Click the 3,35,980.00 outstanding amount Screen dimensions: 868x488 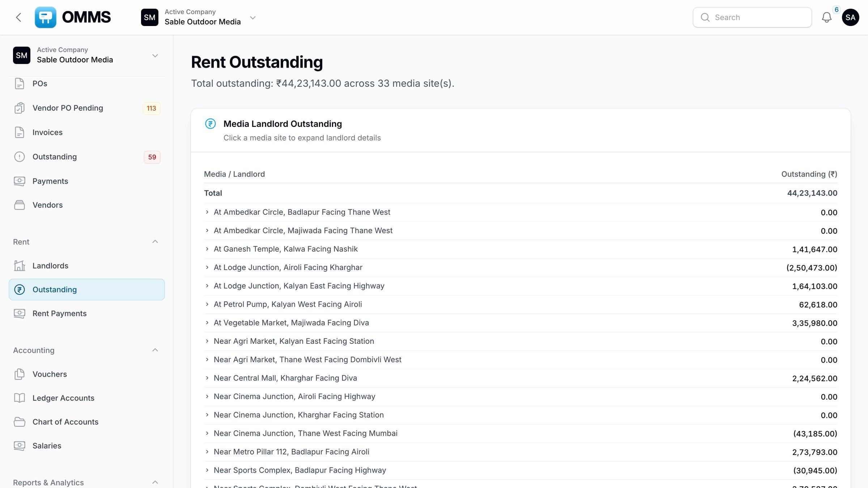click(x=814, y=323)
